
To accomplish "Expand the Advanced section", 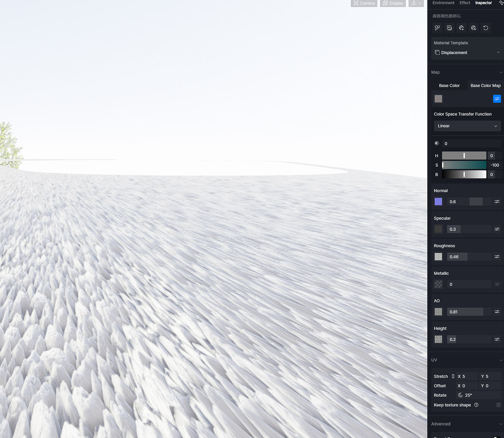I will click(x=500, y=424).
